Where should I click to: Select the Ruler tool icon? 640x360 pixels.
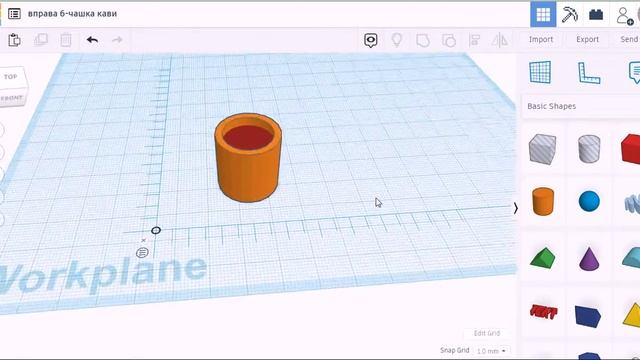589,73
